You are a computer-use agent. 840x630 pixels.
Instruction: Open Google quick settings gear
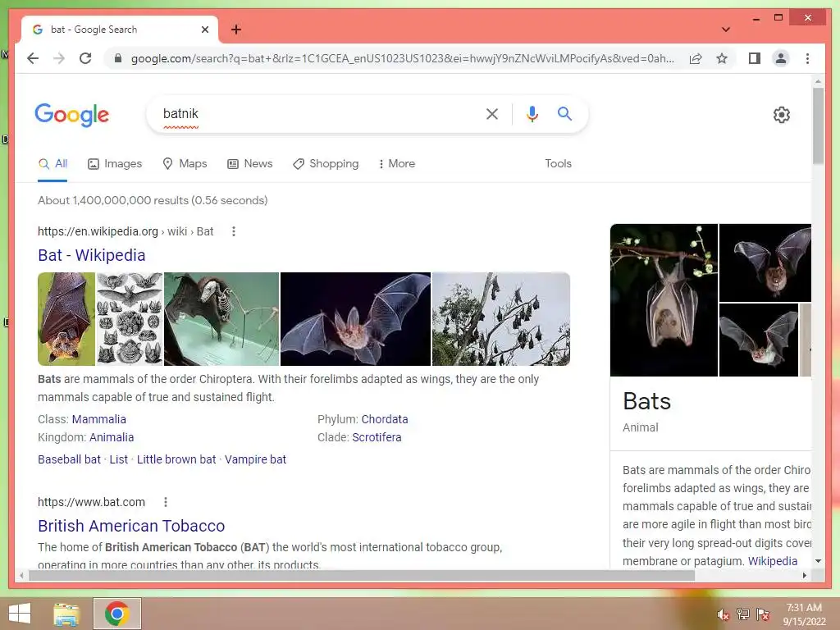tap(782, 115)
